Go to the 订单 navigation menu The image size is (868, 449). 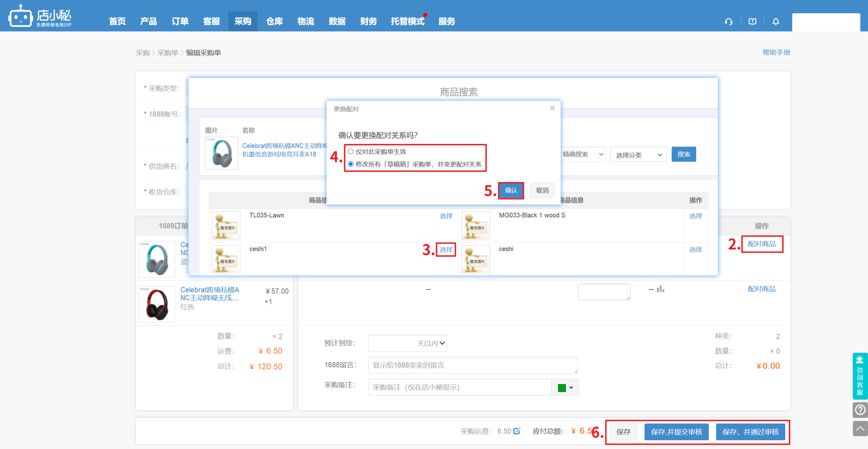180,21
